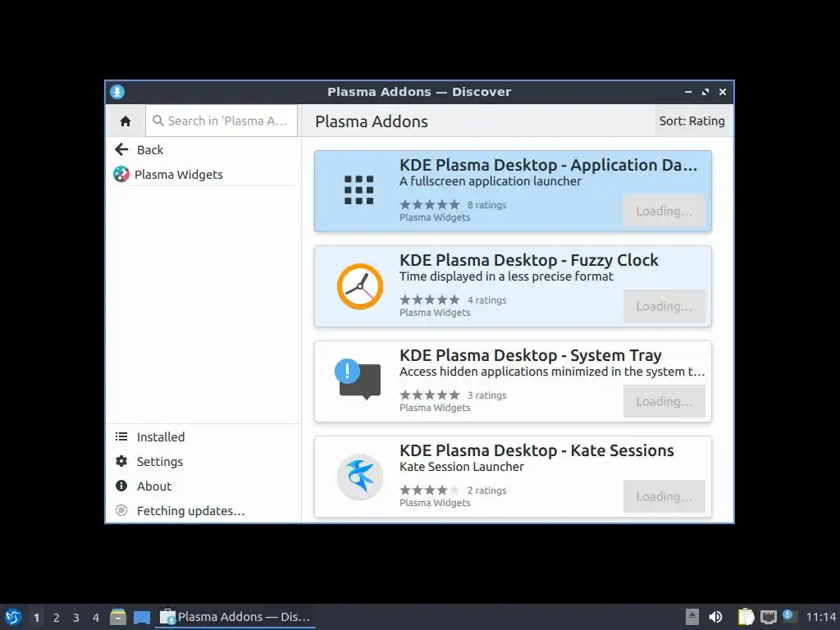Open volume control in tray

click(x=715, y=617)
